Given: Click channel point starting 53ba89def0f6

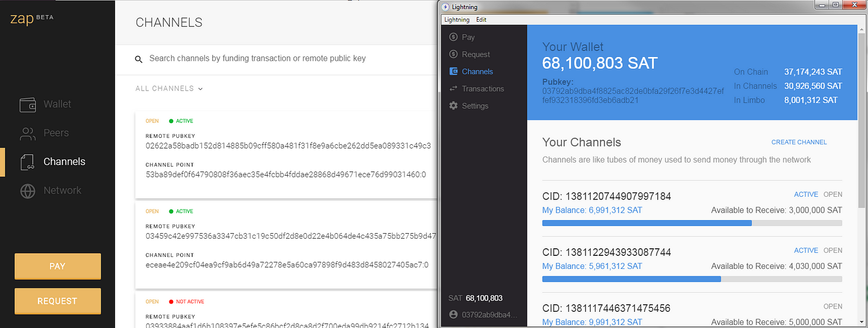Looking at the screenshot, I should [286, 175].
